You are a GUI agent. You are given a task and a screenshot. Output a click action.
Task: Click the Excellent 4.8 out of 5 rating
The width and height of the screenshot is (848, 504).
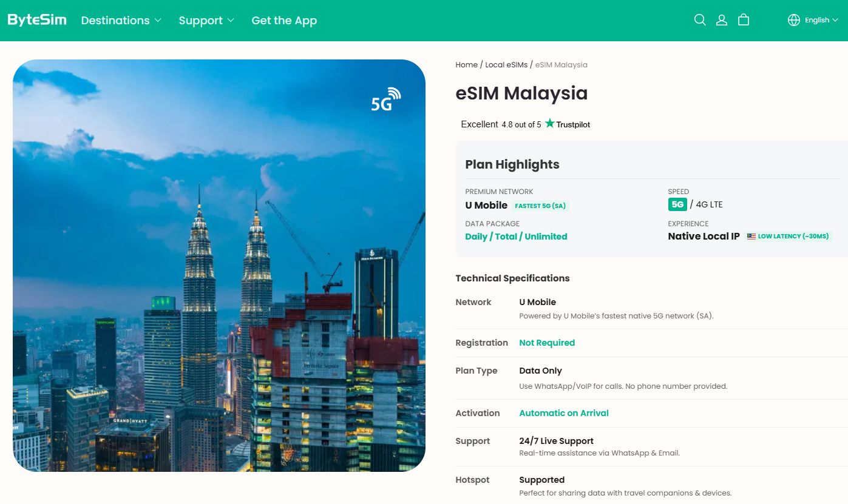point(501,124)
